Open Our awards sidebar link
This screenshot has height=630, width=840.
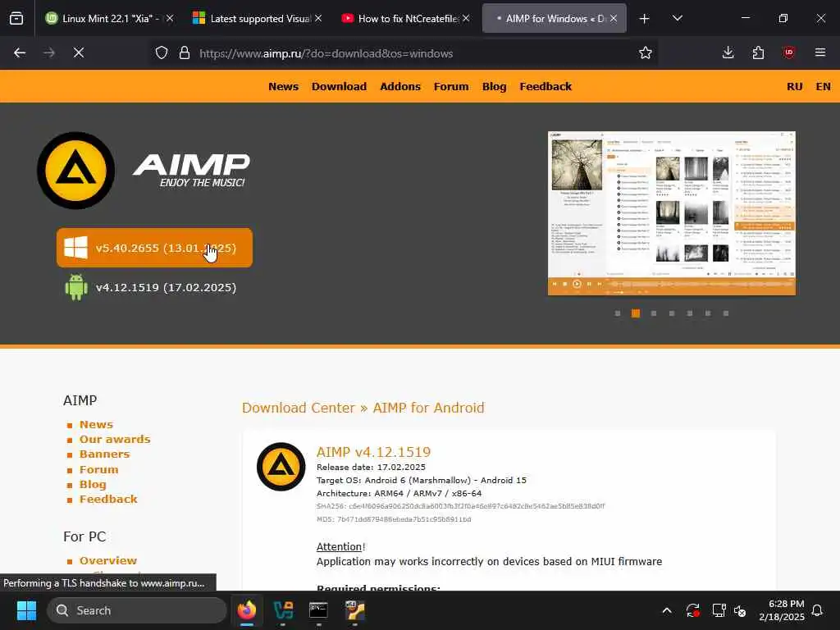[x=115, y=440]
